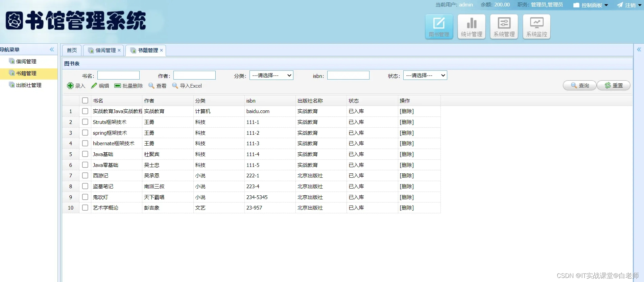Screen dimensions: 644x282
Task: Check the row for 鬼吹灯
Action: tap(85, 197)
